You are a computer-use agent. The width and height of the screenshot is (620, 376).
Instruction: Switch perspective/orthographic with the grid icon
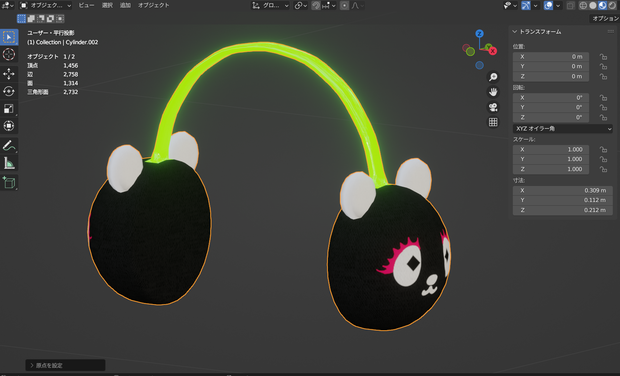pos(493,122)
